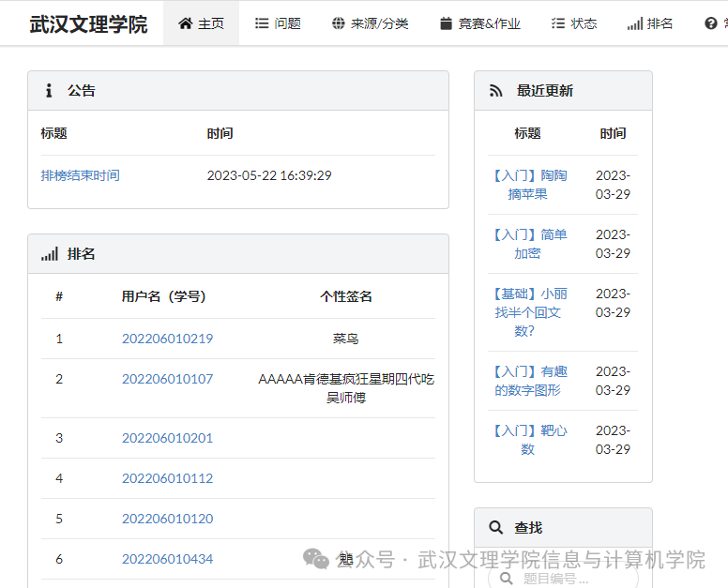Image resolution: width=728 pixels, height=588 pixels.
Task: Click the info icon in 公告 header
Action: click(x=49, y=91)
